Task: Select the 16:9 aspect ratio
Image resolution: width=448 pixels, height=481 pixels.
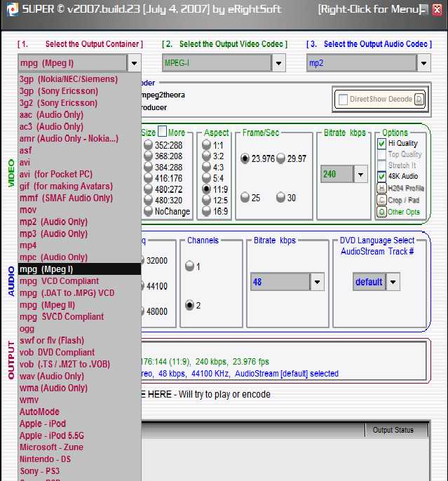Action: tap(206, 211)
